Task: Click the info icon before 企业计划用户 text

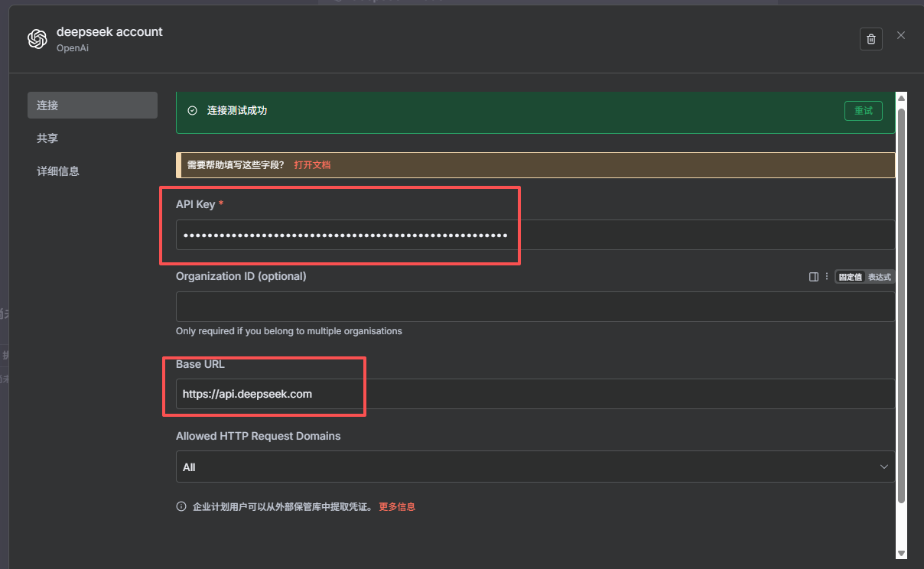Action: (181, 506)
